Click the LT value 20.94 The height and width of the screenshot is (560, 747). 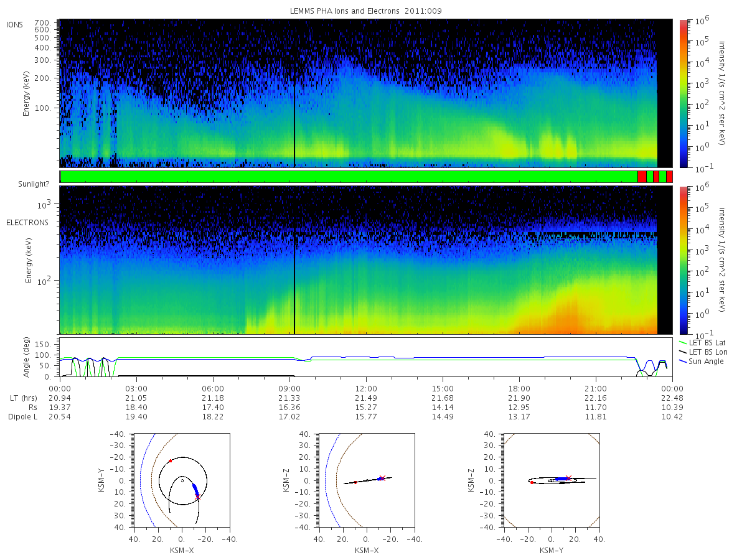click(x=60, y=398)
